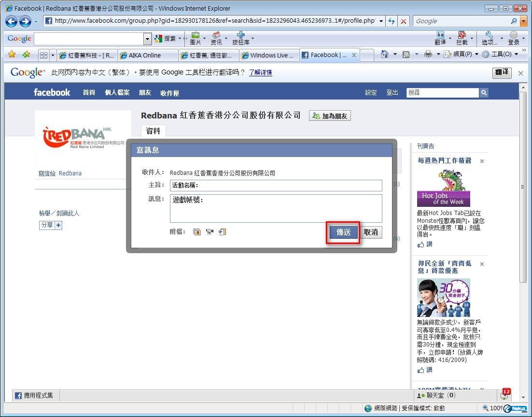Screen dimensions: 532x417
Task: Click the 加為朋友 add friend button
Action: click(x=330, y=116)
